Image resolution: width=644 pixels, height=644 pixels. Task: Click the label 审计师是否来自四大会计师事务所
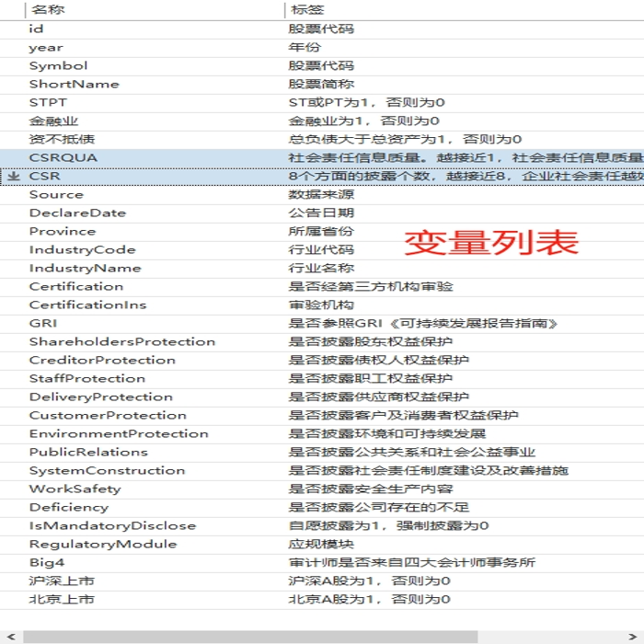coord(412,563)
